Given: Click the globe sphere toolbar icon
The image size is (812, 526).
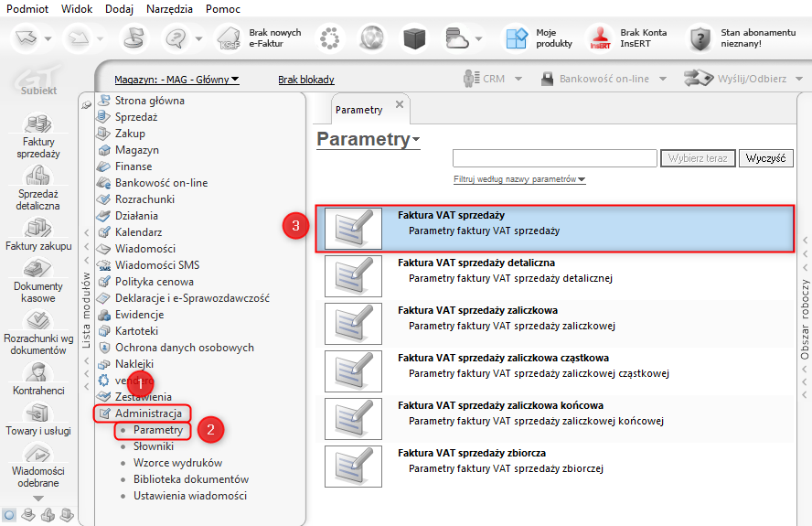Looking at the screenshot, I should (x=372, y=38).
